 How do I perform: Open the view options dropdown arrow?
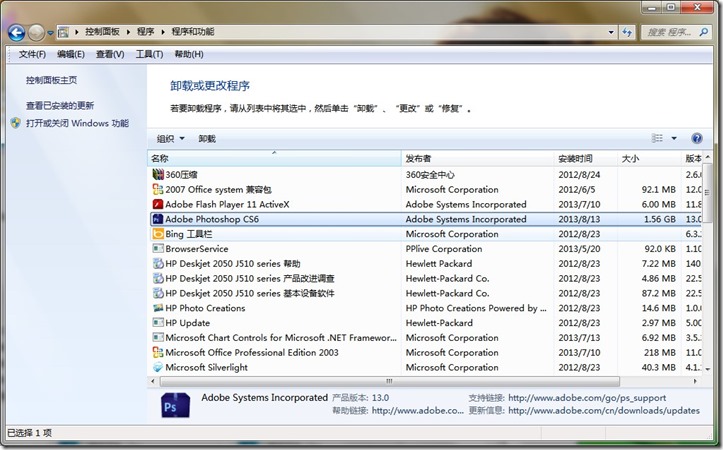(674, 138)
